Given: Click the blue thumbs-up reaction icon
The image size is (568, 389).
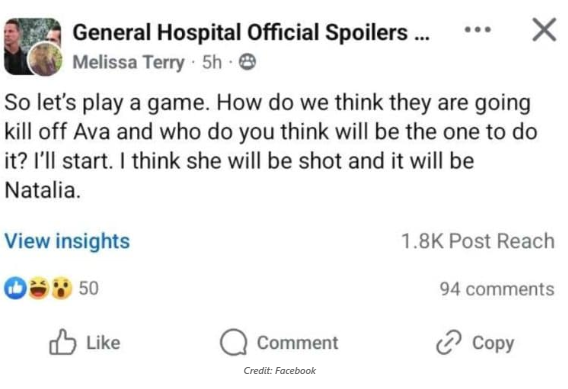Looking at the screenshot, I should [x=15, y=288].
